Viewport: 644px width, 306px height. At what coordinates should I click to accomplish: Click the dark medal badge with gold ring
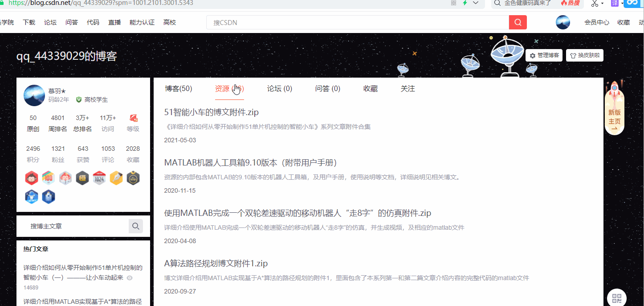[133, 178]
